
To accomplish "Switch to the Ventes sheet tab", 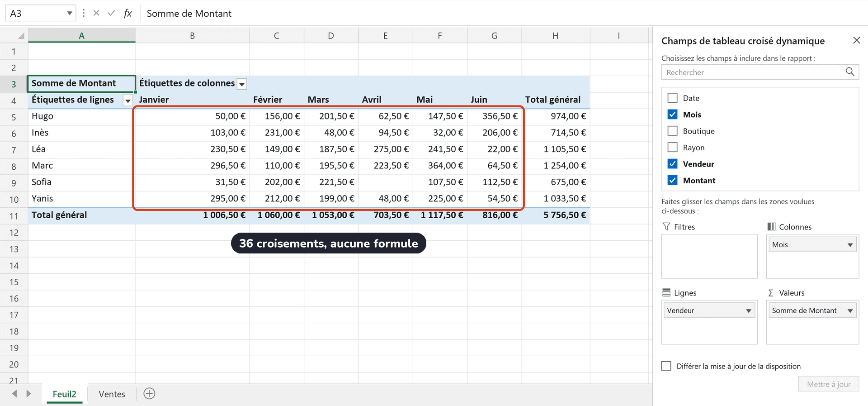I will pos(112,394).
